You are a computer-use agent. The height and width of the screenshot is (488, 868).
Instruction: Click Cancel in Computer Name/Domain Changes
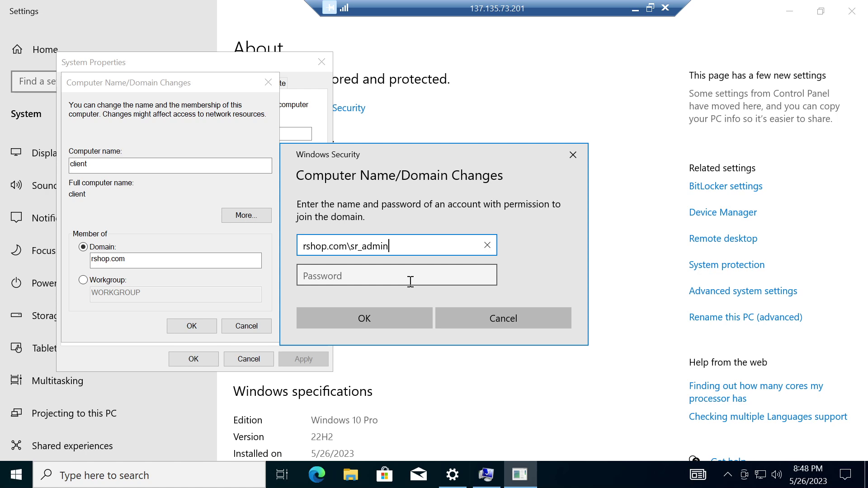click(246, 326)
